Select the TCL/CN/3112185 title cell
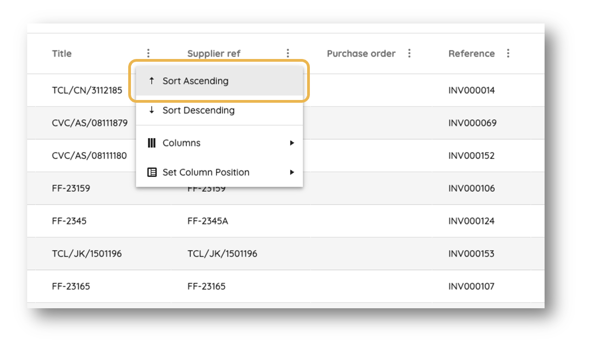Viewport: 593px width, 364px height. tap(87, 90)
